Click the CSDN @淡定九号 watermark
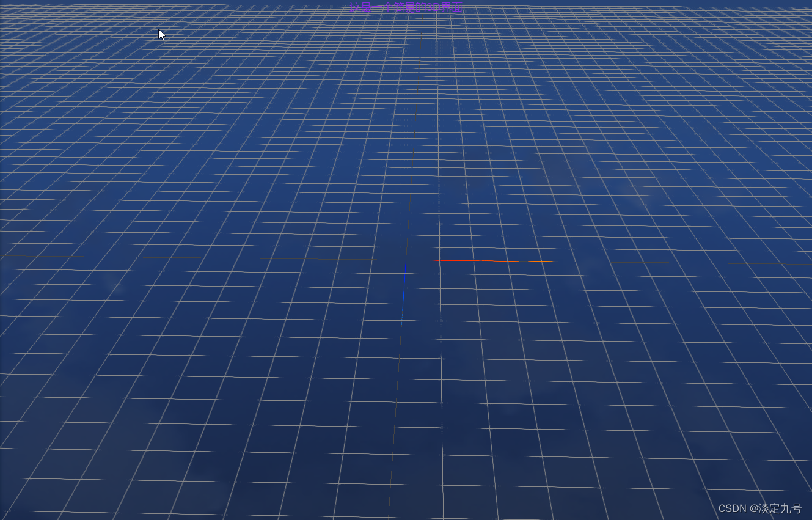The image size is (812, 520). 761,508
